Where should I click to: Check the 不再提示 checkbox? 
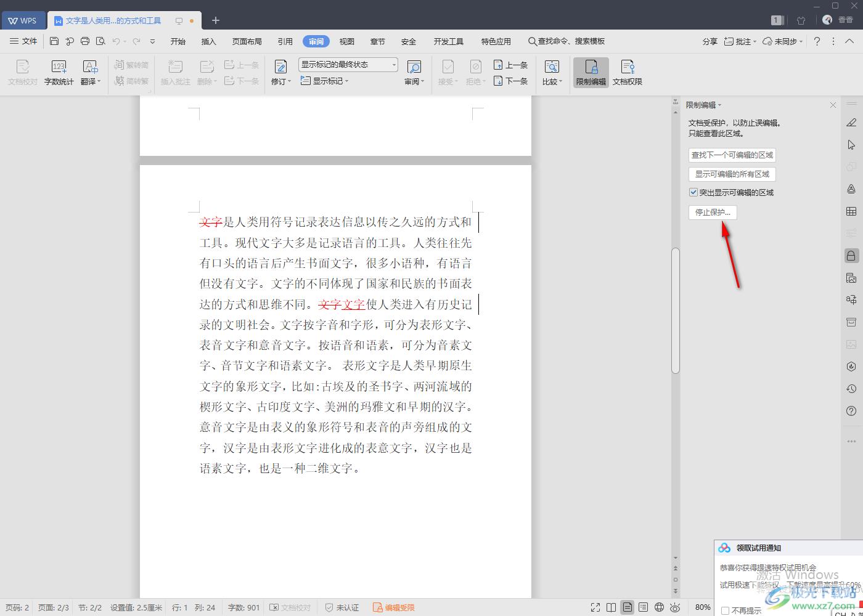tap(725, 611)
